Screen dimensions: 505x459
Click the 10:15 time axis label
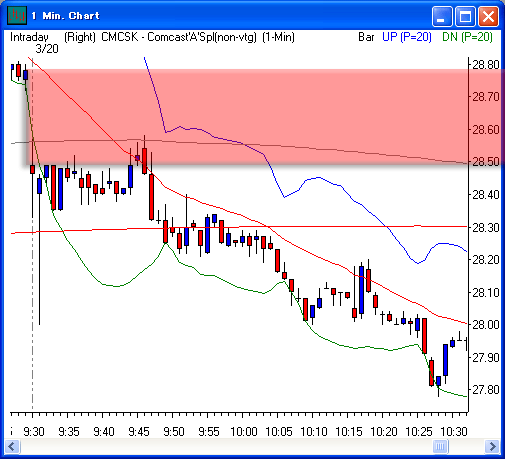(x=349, y=432)
